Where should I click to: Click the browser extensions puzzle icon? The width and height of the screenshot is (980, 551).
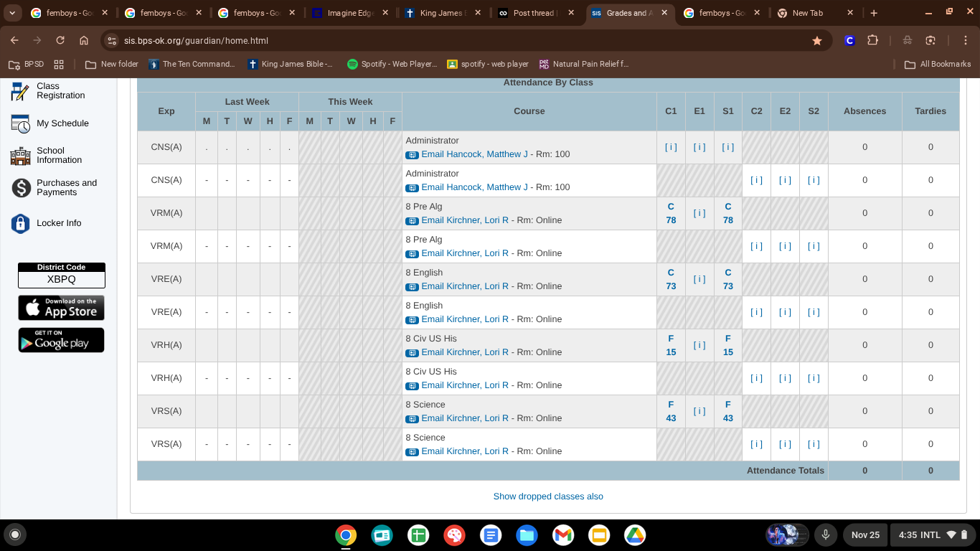[x=872, y=41]
